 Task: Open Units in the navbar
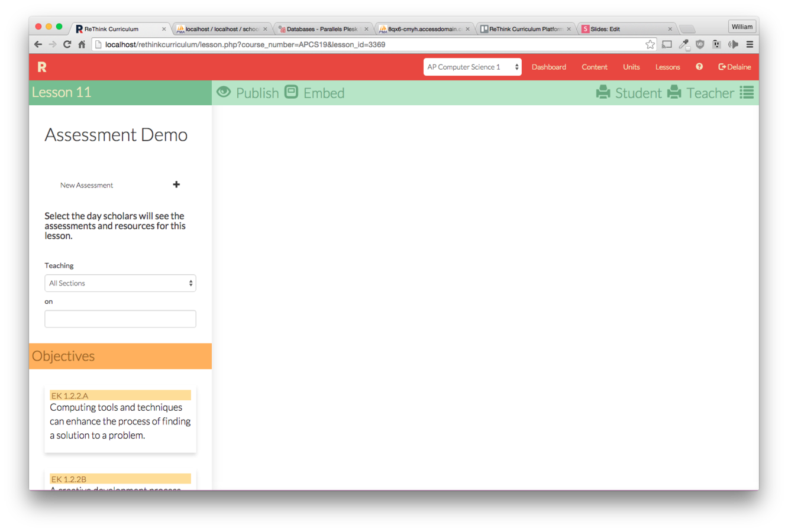tap(631, 67)
